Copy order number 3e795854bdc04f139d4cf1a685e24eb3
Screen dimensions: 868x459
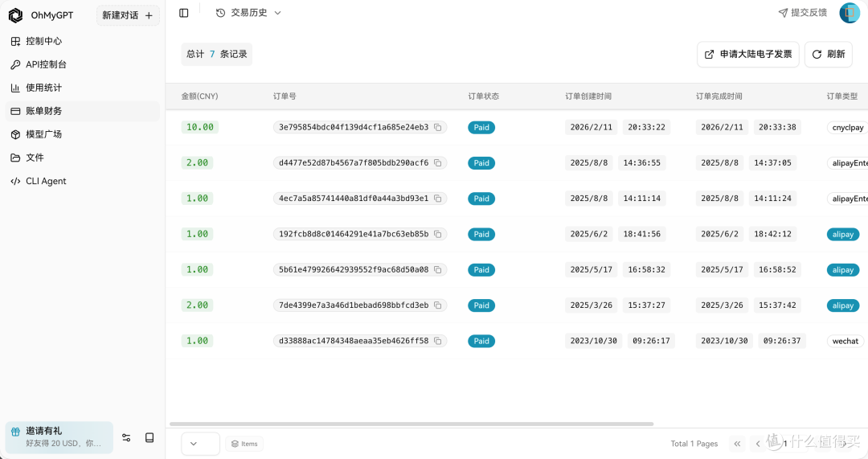(x=437, y=127)
